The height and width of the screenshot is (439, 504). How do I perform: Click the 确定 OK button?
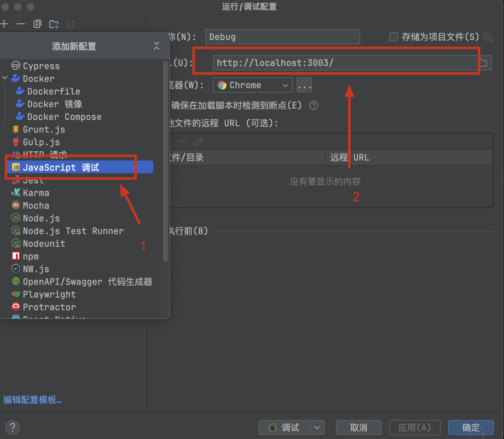471,428
